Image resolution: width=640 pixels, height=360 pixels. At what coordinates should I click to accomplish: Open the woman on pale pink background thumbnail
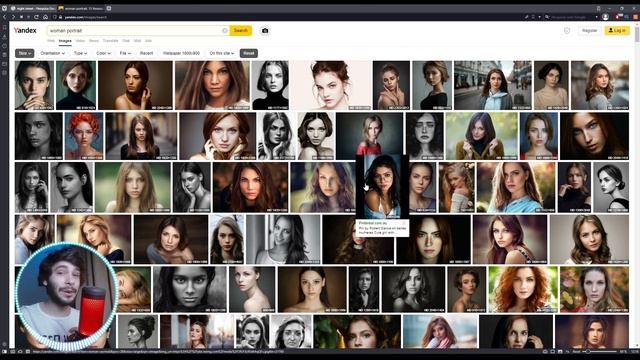click(331, 85)
